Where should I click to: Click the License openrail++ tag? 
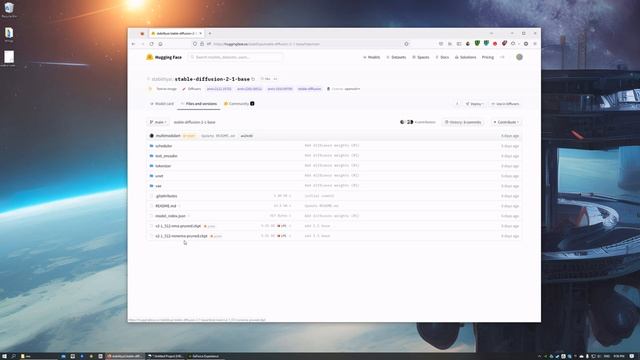tap(344, 89)
